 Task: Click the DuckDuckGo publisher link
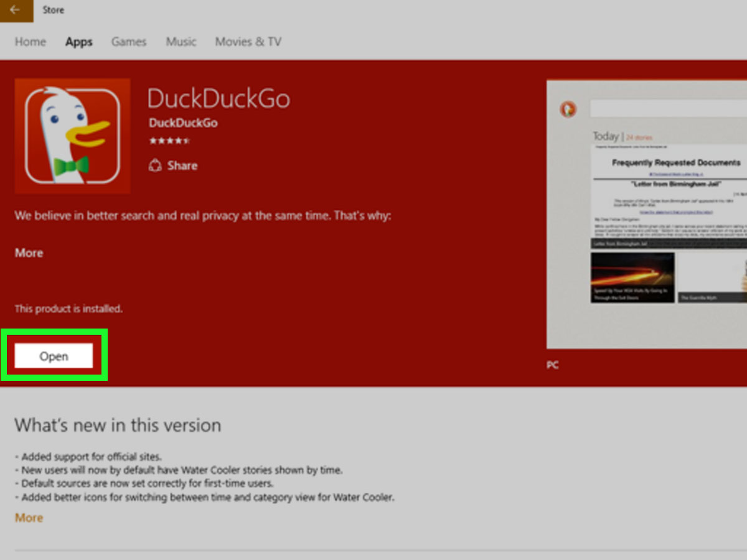point(183,123)
